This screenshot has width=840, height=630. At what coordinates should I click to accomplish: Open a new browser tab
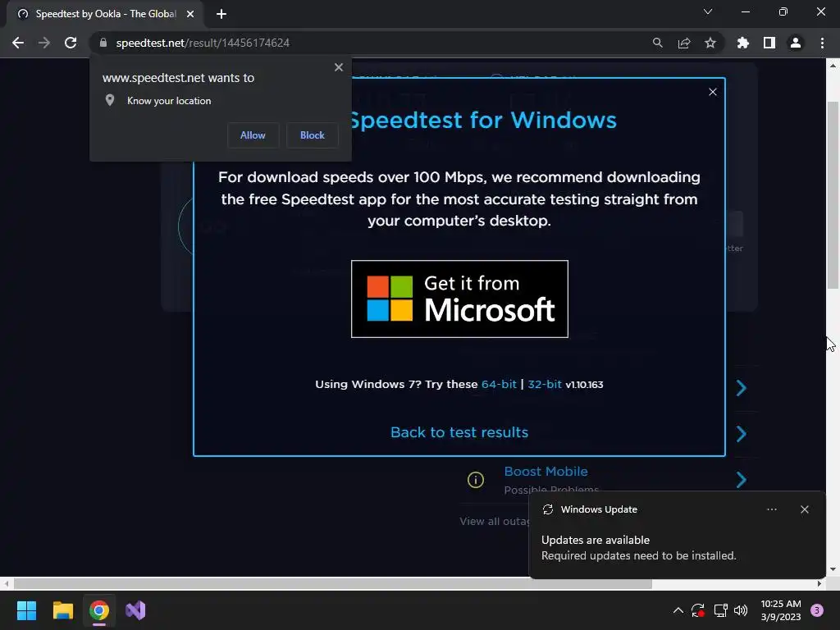pyautogui.click(x=221, y=14)
